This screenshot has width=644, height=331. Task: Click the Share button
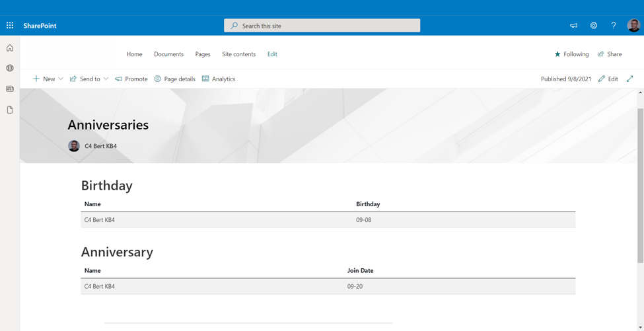pos(610,54)
